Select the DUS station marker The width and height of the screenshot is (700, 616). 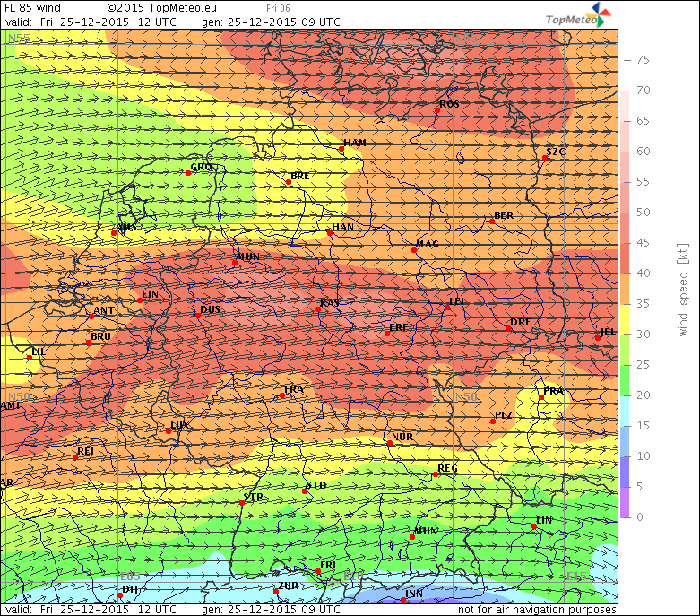pos(197,315)
